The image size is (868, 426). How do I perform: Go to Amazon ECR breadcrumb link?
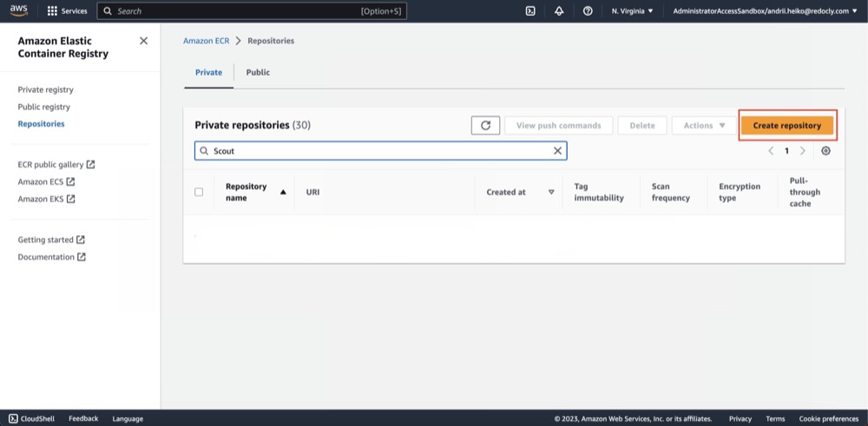pyautogui.click(x=206, y=41)
